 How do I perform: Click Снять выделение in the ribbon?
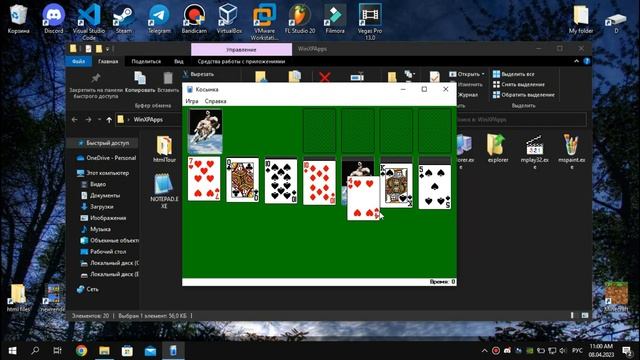coord(519,84)
